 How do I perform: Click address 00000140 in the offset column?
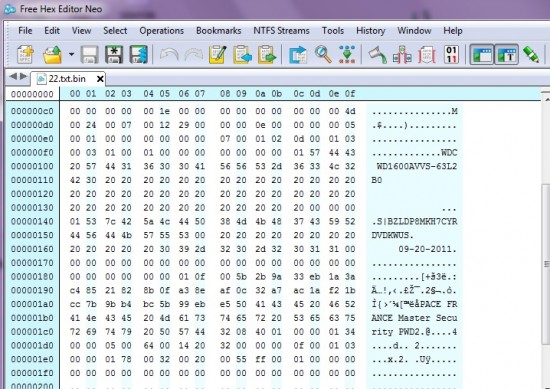click(32, 222)
